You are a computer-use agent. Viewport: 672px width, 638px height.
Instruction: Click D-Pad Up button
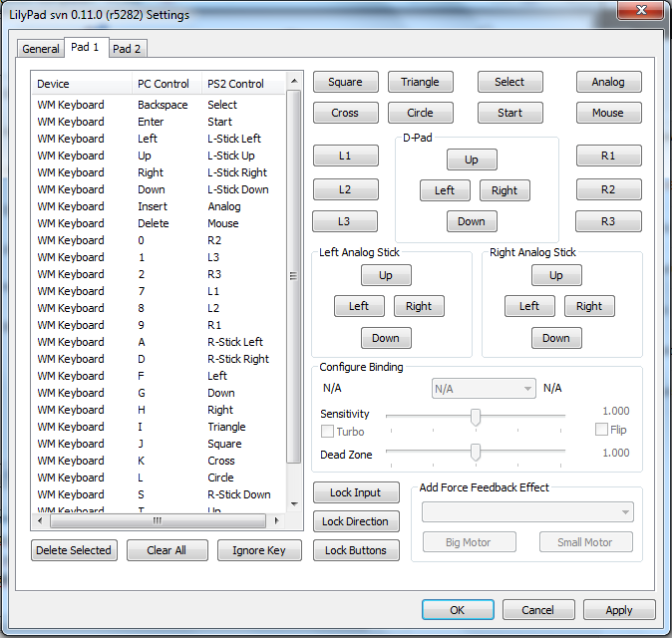coord(472,159)
